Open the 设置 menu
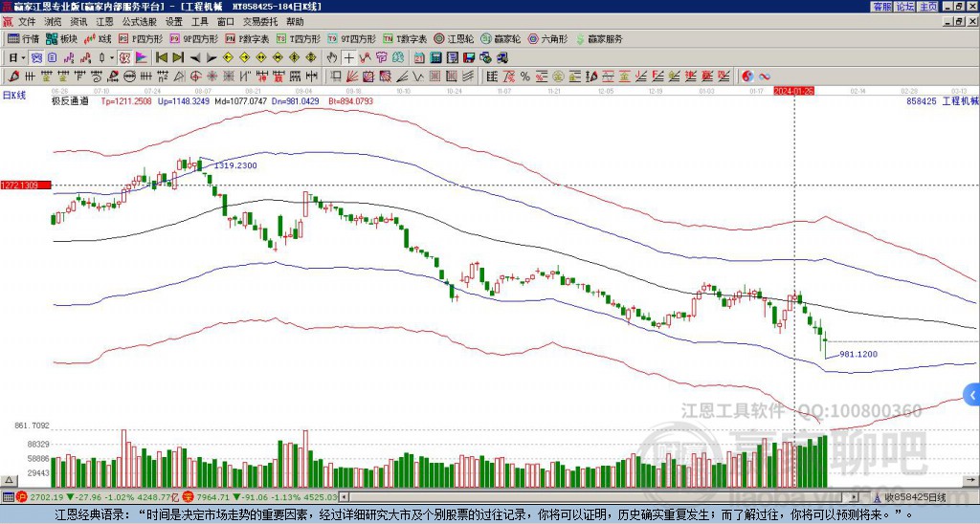This screenshot has height=524, width=980. (x=174, y=22)
